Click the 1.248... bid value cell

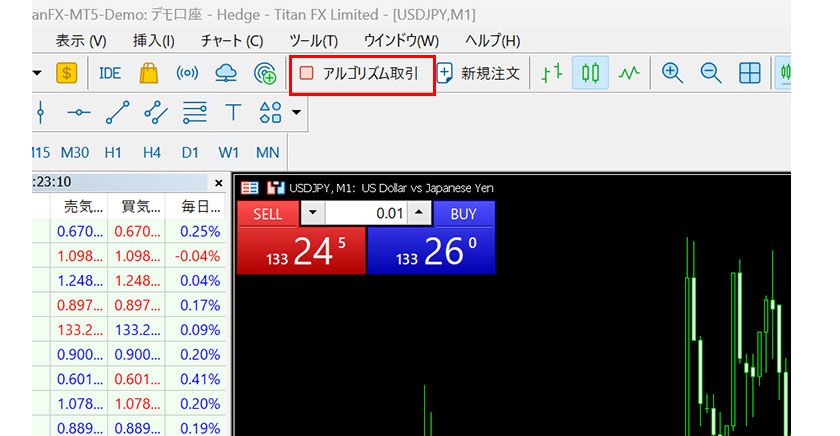[x=80, y=281]
